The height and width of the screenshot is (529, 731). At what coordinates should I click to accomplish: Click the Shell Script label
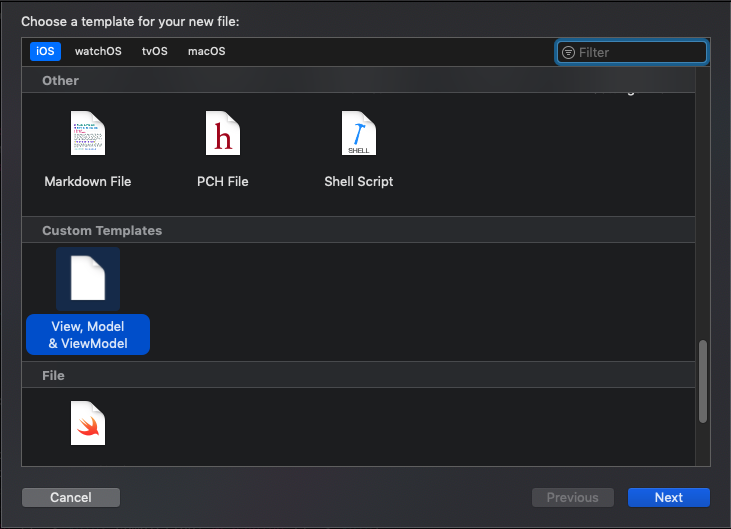point(359,181)
